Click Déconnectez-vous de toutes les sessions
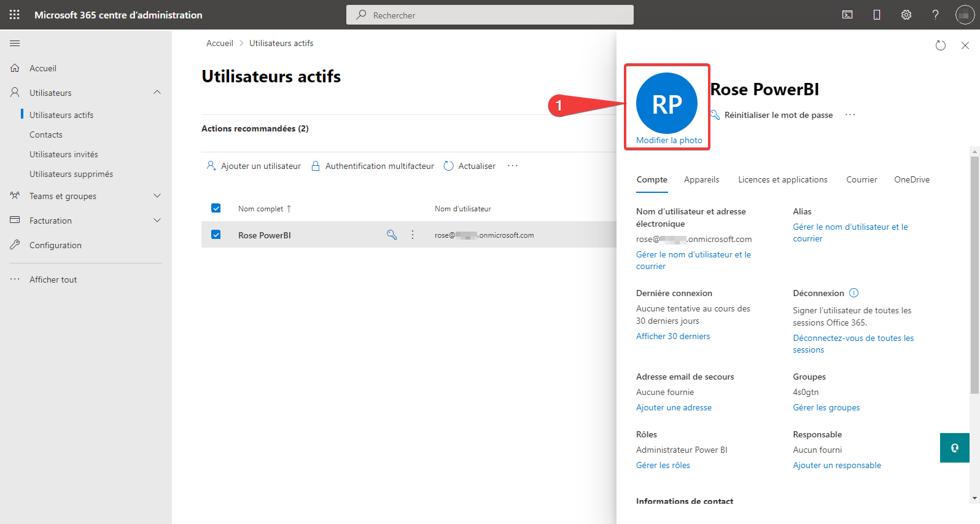Viewport: 980px width, 524px height. [x=854, y=344]
